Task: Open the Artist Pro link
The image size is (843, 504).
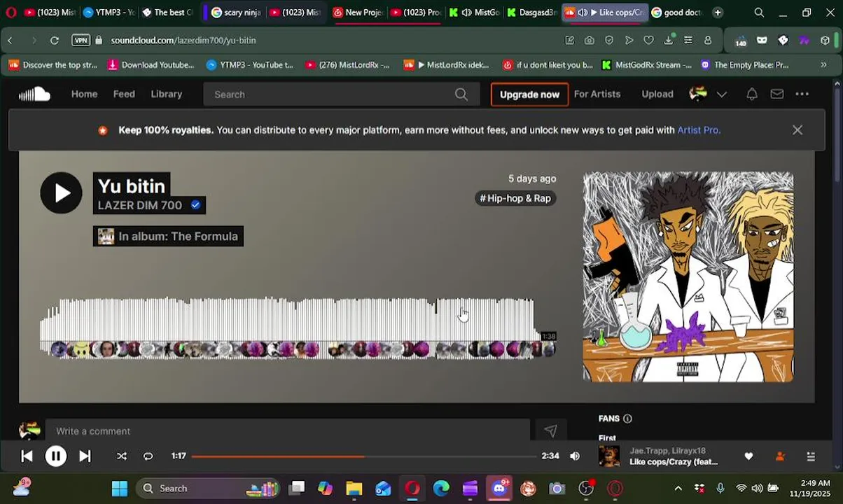Action: pos(697,130)
